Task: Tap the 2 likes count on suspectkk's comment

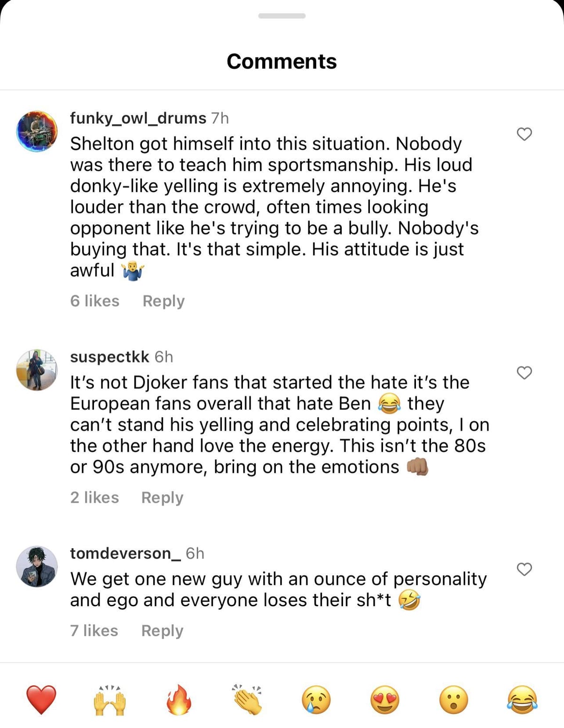Action: tap(94, 497)
